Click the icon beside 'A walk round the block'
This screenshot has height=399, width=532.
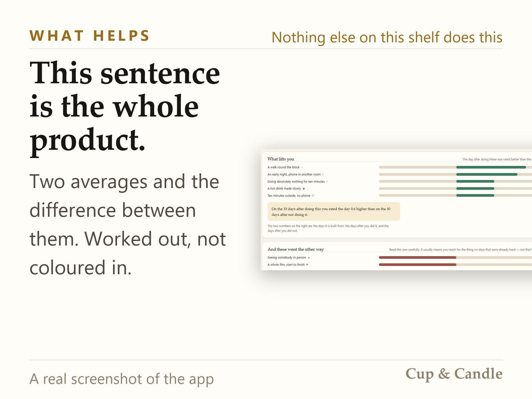click(x=302, y=167)
